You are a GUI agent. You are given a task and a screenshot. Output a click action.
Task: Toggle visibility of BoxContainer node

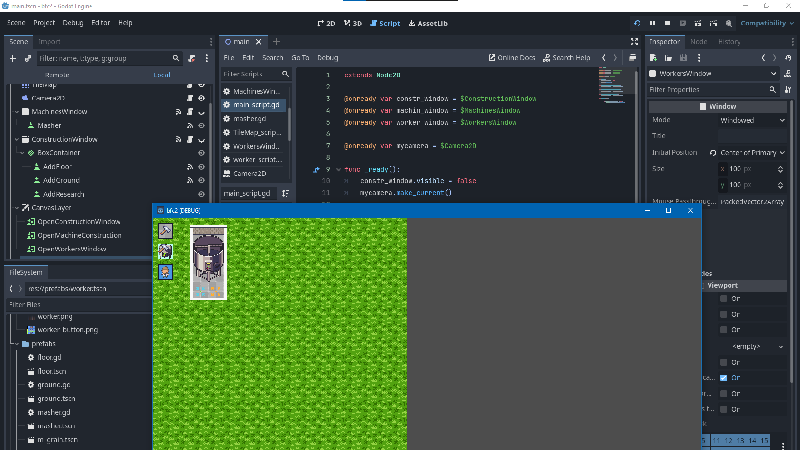(x=201, y=153)
